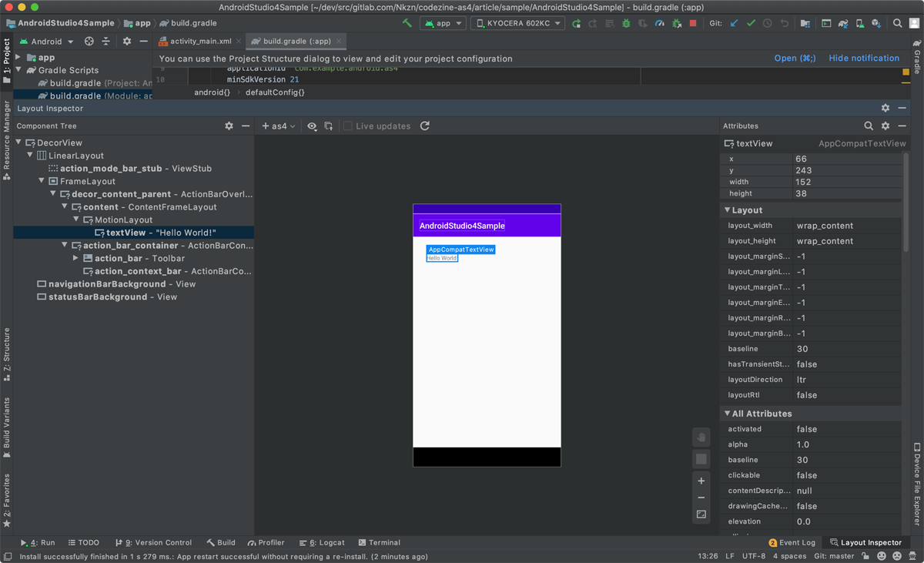
Task: Open the SDK Manager icon
Action: point(876,23)
